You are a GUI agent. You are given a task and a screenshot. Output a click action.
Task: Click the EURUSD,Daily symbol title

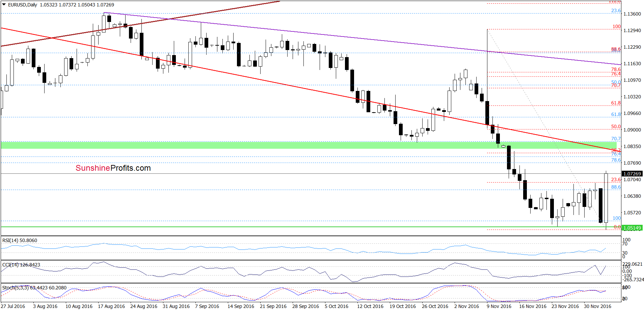click(22, 5)
